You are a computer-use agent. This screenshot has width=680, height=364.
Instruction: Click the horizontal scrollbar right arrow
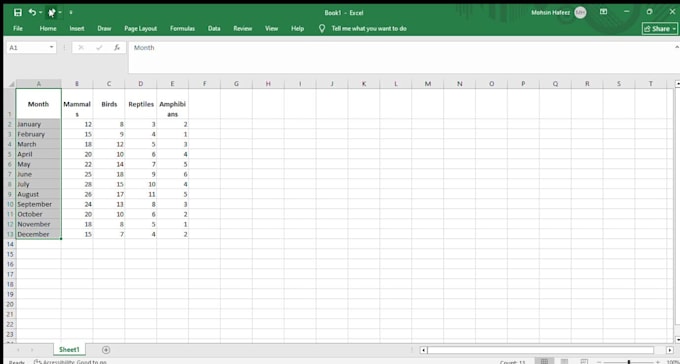click(x=670, y=350)
